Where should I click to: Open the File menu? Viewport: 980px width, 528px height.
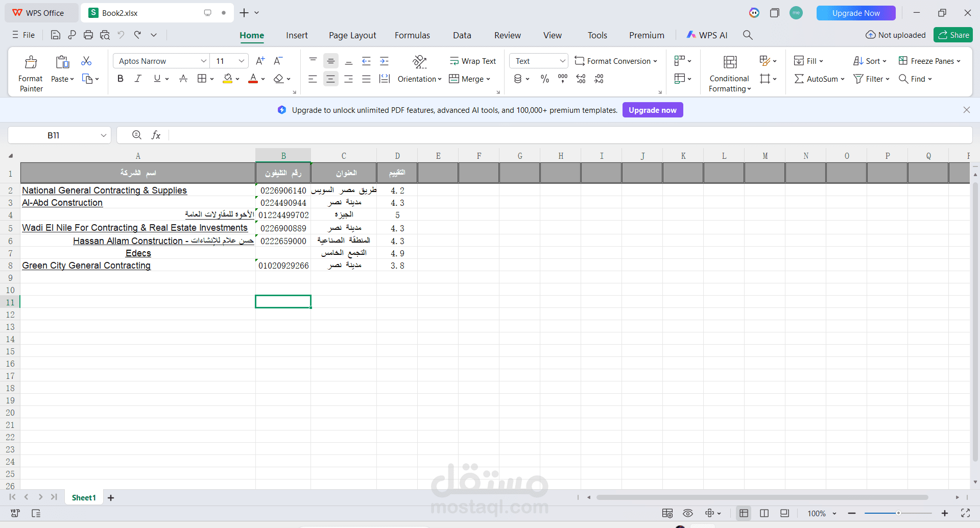click(23, 35)
